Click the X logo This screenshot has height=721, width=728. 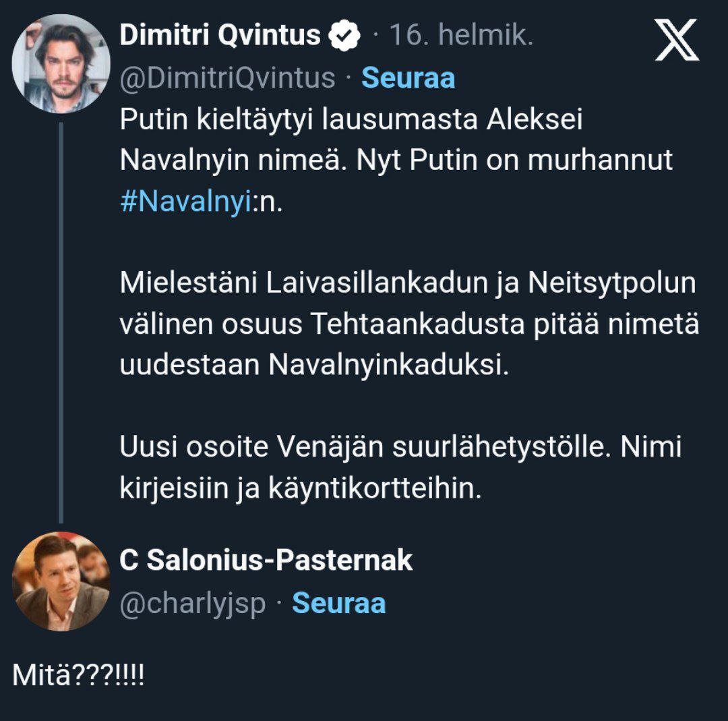(x=677, y=40)
